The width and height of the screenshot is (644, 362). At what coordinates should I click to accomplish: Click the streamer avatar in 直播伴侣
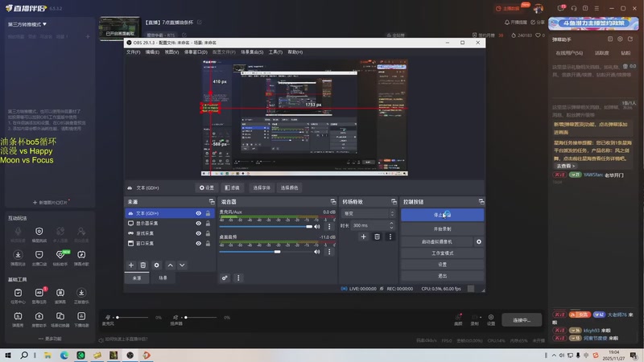[x=538, y=8]
